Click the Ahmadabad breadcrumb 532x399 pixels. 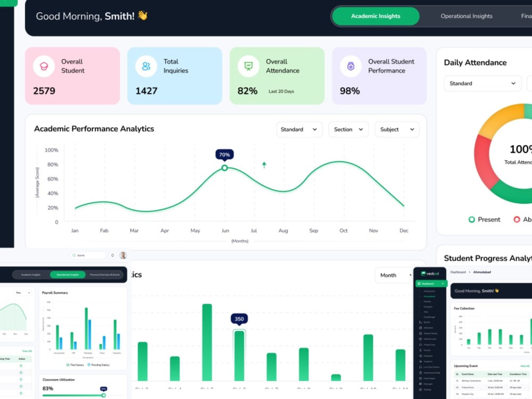(482, 272)
